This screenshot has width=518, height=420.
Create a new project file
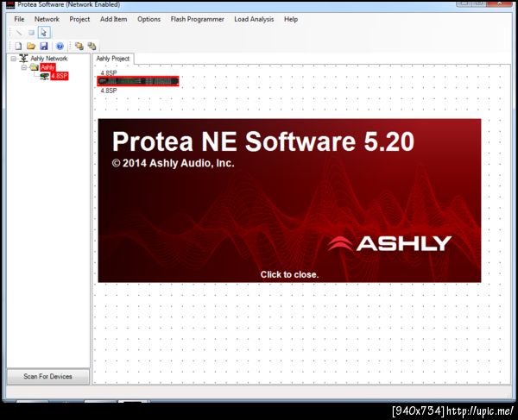click(x=18, y=47)
